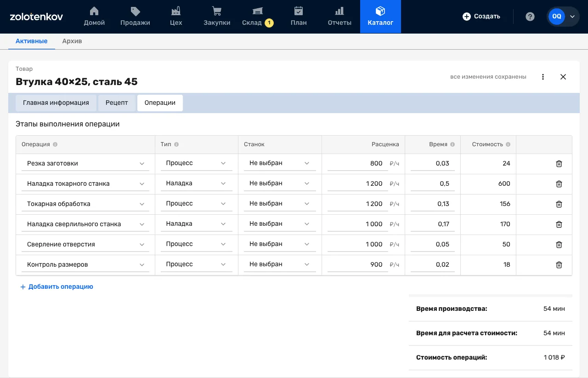Image resolution: width=588 pixels, height=378 pixels.
Task: Edit rate field for Резка заготовки
Action: [358, 164]
